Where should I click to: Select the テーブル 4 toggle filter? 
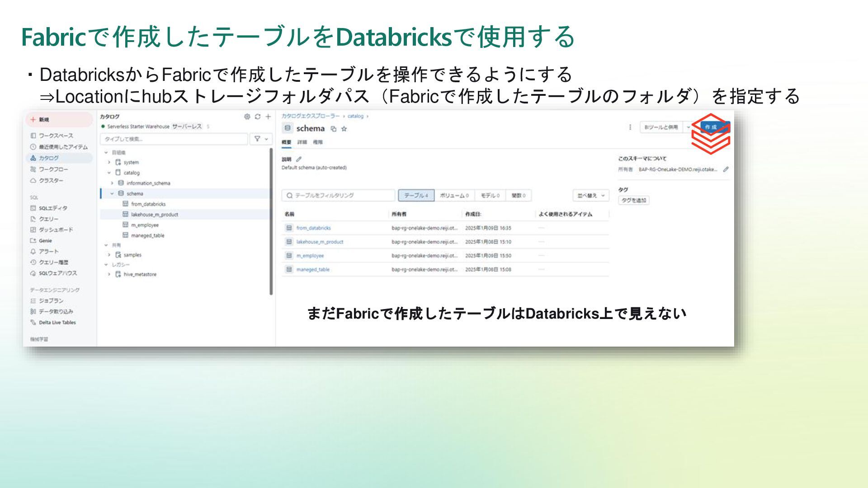coord(416,196)
